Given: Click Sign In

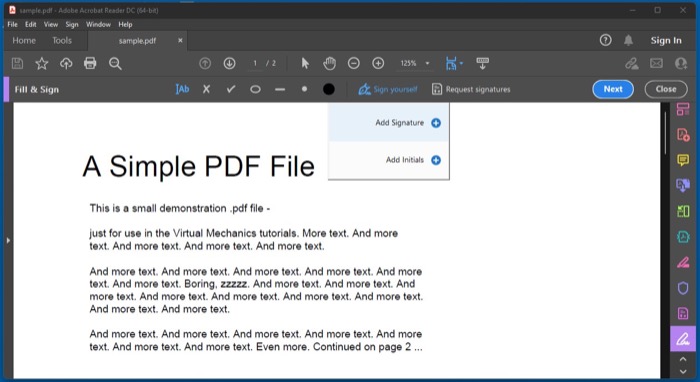Looking at the screenshot, I should pyautogui.click(x=666, y=41).
